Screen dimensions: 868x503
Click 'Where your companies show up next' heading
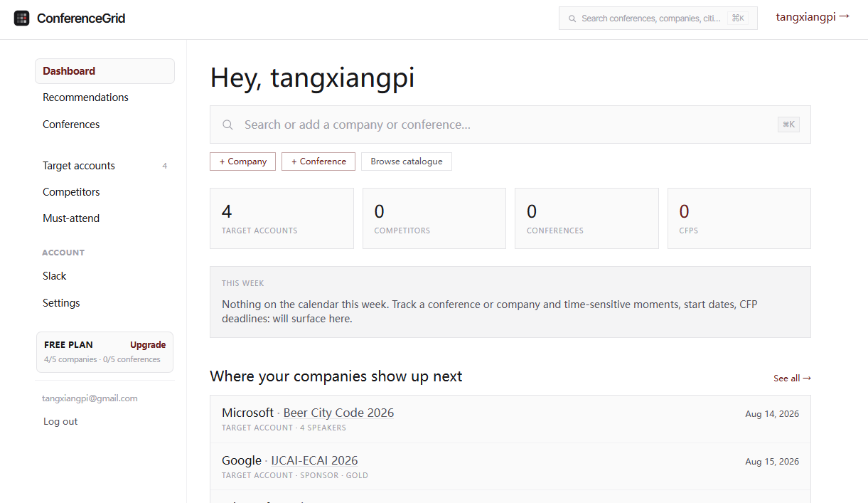[336, 376]
